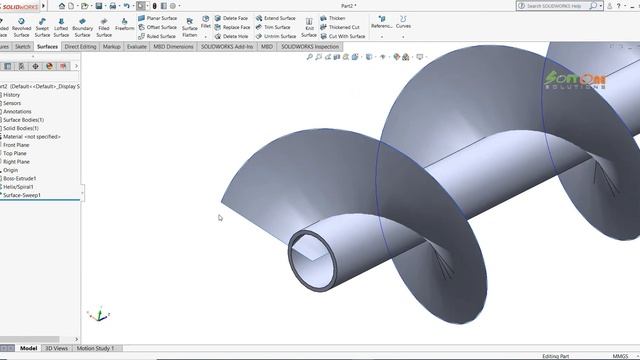Expand the manager tabs chevron arrow
640x360 pixels.
pyautogui.click(x=76, y=66)
